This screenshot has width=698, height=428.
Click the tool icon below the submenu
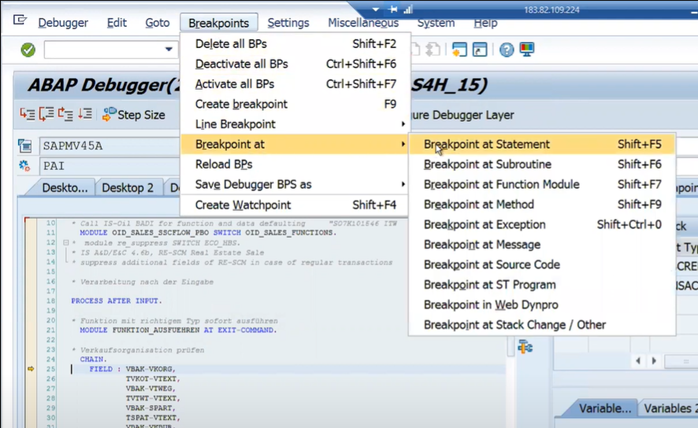pos(525,346)
